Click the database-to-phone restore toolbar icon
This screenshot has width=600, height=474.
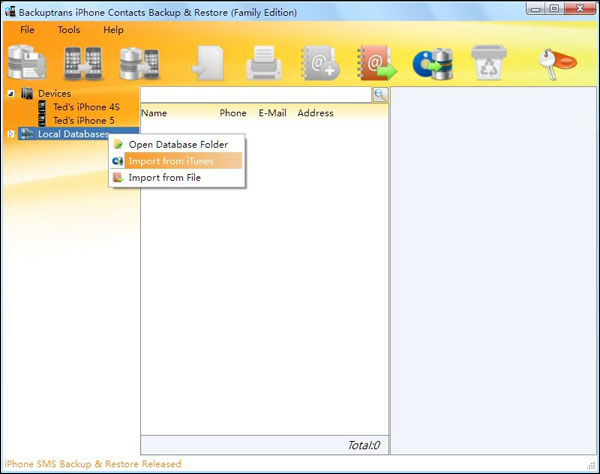[139, 63]
